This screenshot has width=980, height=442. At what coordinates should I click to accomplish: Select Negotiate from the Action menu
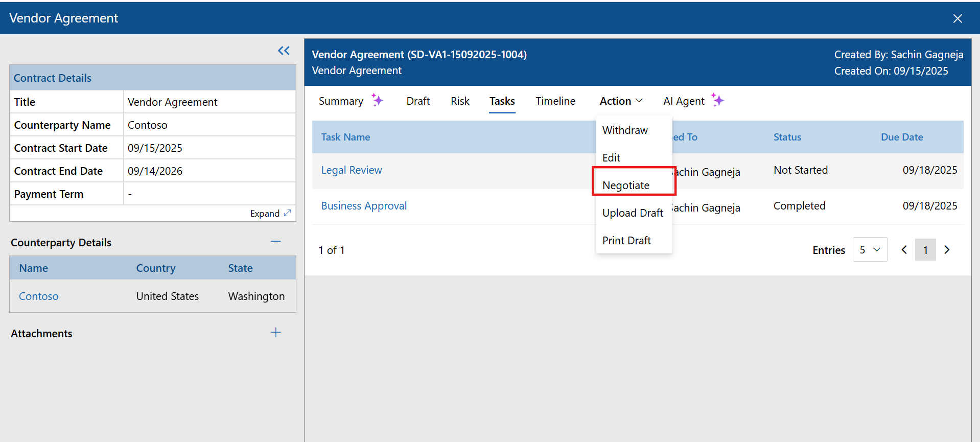pos(626,185)
